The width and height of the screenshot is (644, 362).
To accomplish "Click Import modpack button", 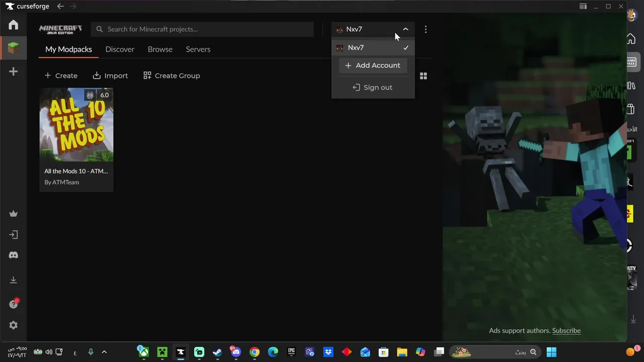I will click(x=110, y=75).
